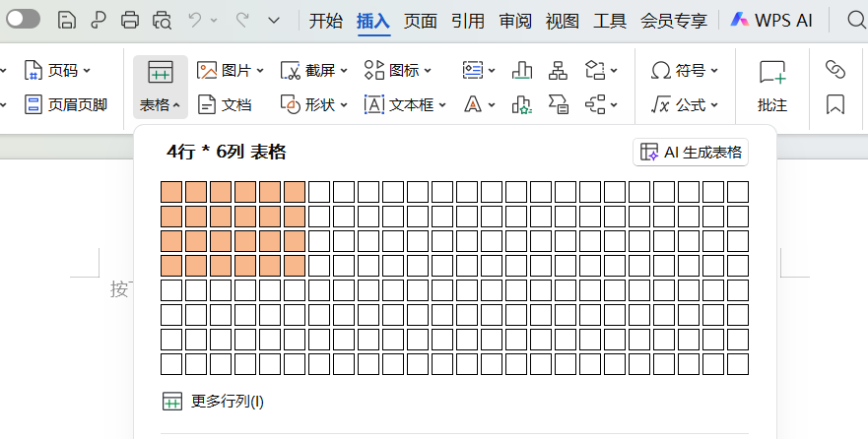This screenshot has width=868, height=439.
Task: Click the flowchart diagram icon
Action: coord(595,71)
